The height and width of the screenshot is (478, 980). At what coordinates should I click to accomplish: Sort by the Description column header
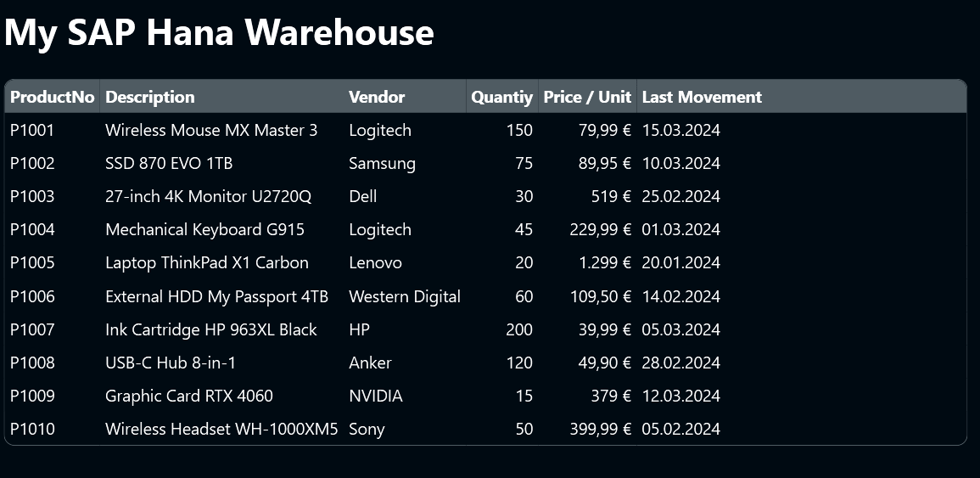click(x=150, y=98)
